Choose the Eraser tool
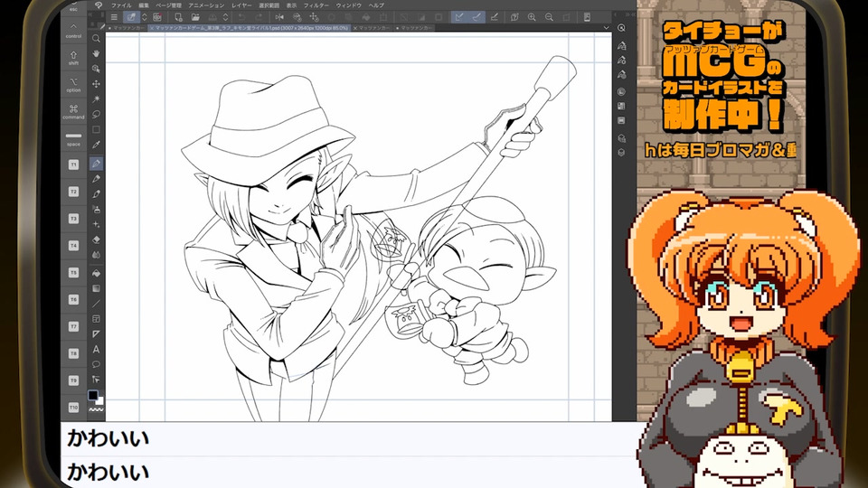The height and width of the screenshot is (488, 868). (96, 240)
